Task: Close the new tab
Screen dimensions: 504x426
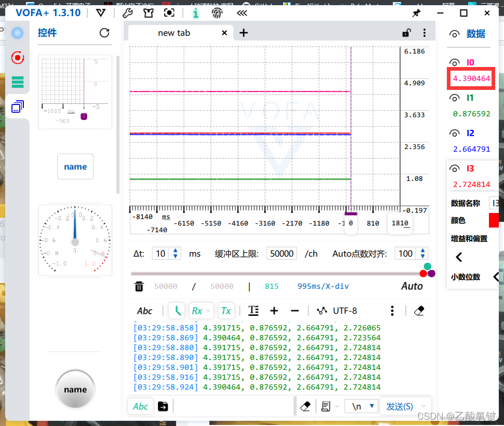Action: pos(224,33)
